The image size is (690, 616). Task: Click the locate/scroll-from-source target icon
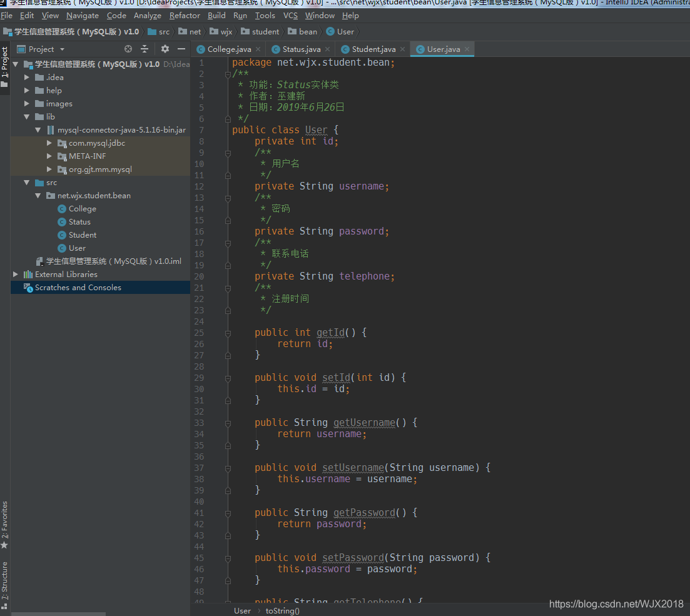tap(128, 49)
